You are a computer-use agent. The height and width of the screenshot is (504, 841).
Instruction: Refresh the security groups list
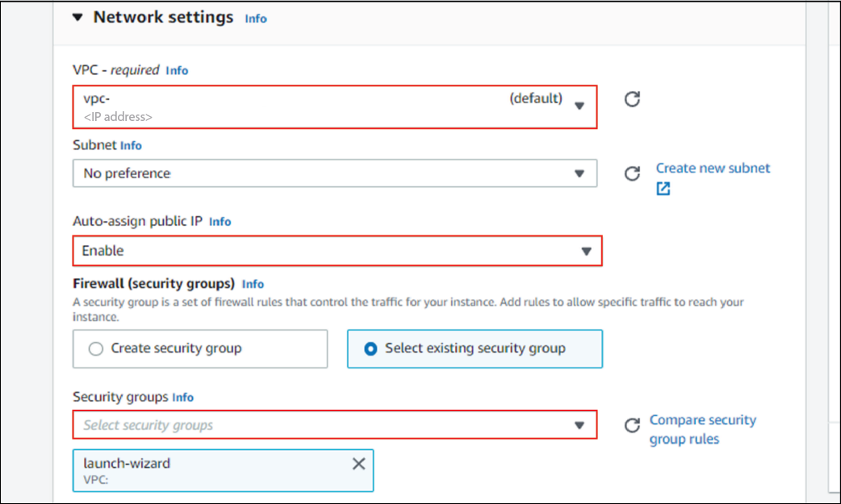click(x=632, y=425)
